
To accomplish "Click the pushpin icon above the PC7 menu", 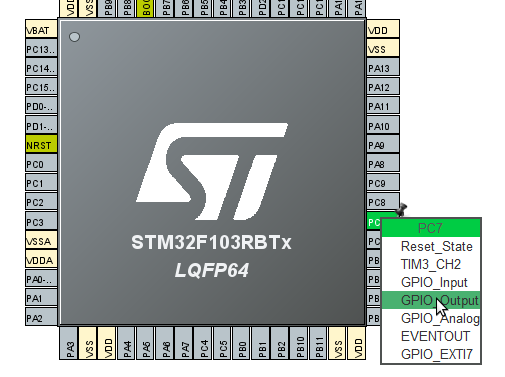I will pyautogui.click(x=401, y=210).
